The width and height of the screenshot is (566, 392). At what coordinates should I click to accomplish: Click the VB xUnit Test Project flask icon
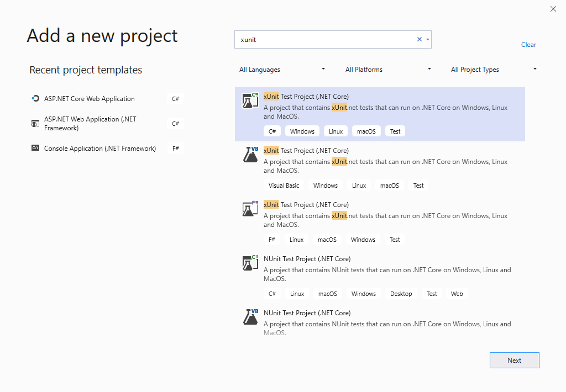click(250, 155)
